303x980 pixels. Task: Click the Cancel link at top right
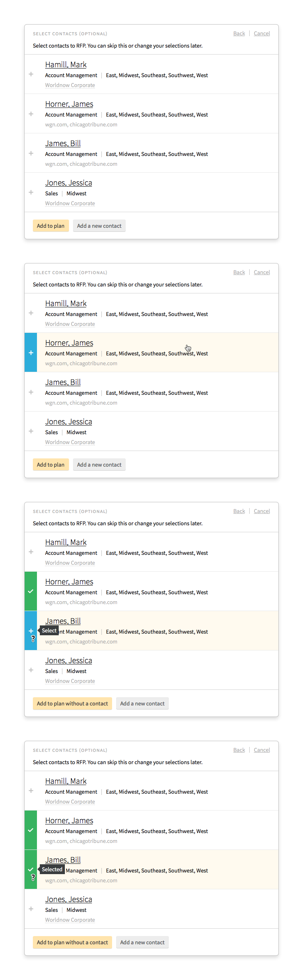pyautogui.click(x=262, y=33)
